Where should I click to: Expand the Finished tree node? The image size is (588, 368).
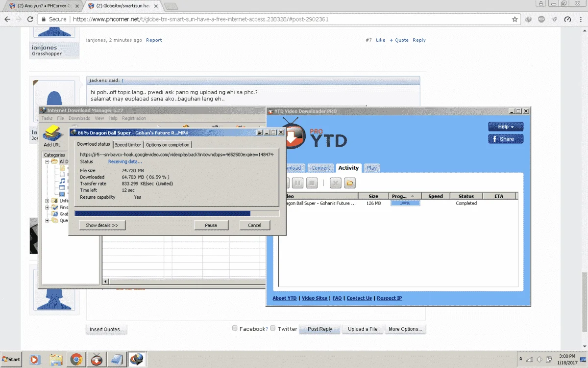48,207
